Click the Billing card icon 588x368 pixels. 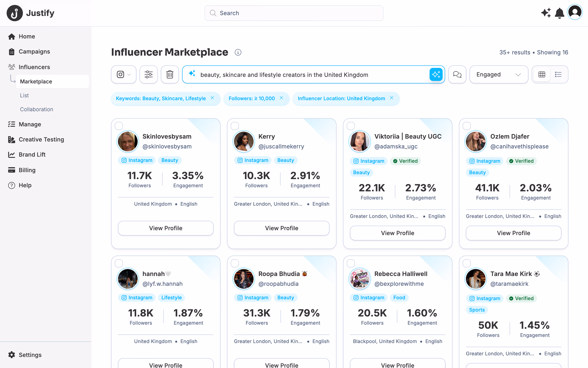pyautogui.click(x=11, y=170)
